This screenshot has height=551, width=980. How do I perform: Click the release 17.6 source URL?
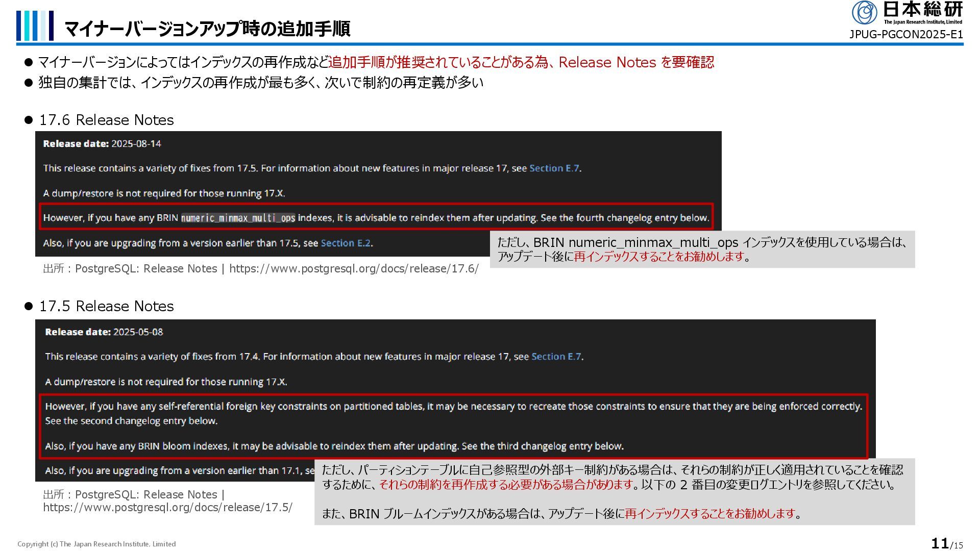point(354,269)
